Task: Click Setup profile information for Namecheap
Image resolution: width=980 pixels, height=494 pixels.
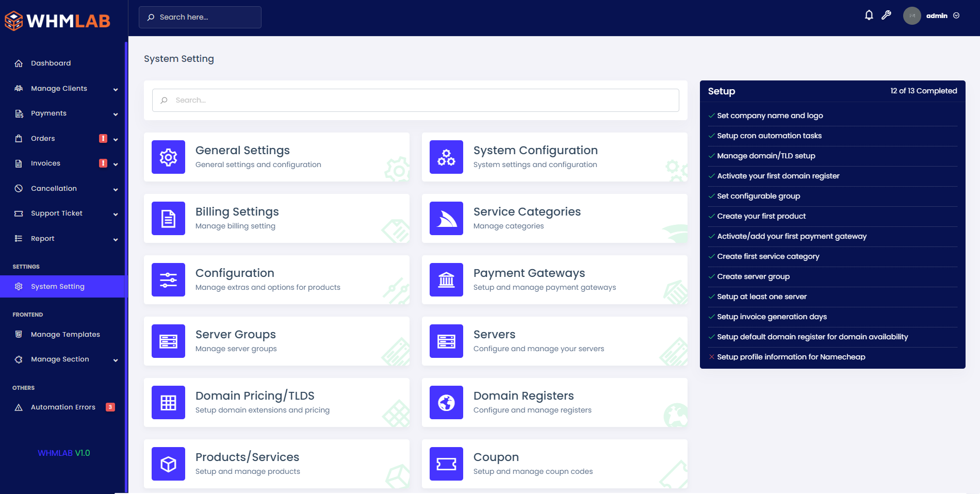Action: [x=791, y=357]
